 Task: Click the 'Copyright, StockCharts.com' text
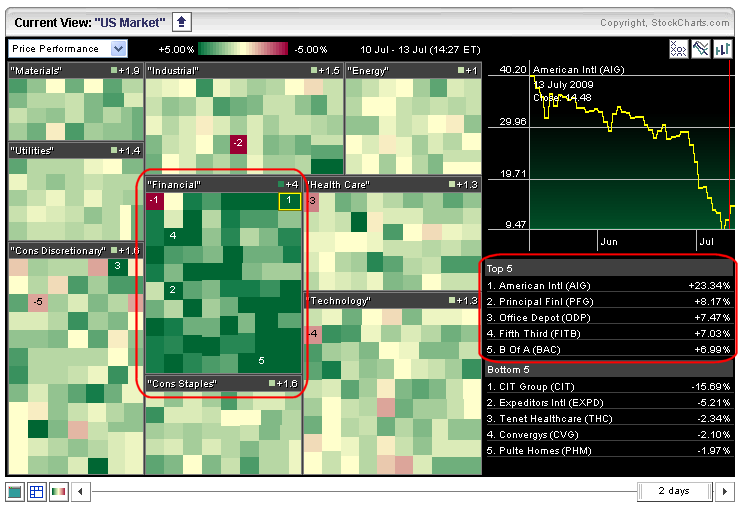[x=664, y=23]
